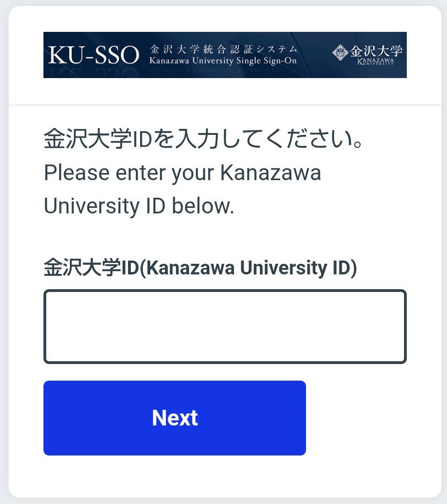Focus the Kanazawa University ID input field
Screen dimensions: 447x504
click(225, 327)
